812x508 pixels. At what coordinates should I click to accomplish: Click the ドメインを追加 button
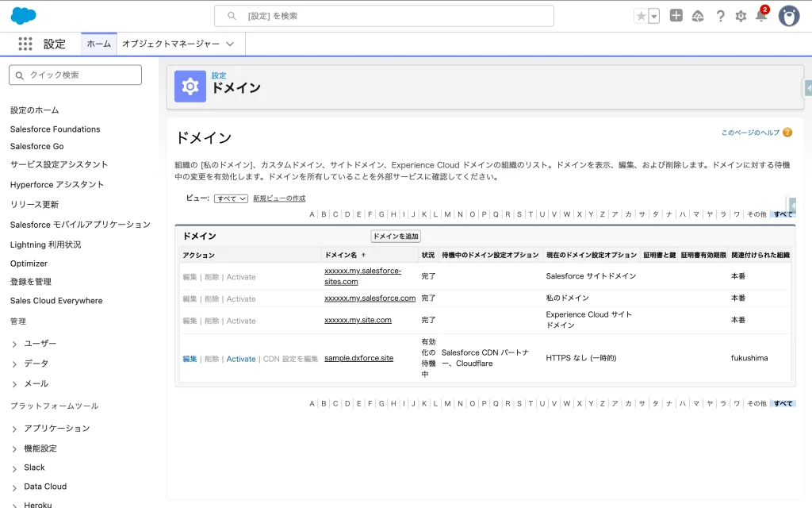click(396, 237)
